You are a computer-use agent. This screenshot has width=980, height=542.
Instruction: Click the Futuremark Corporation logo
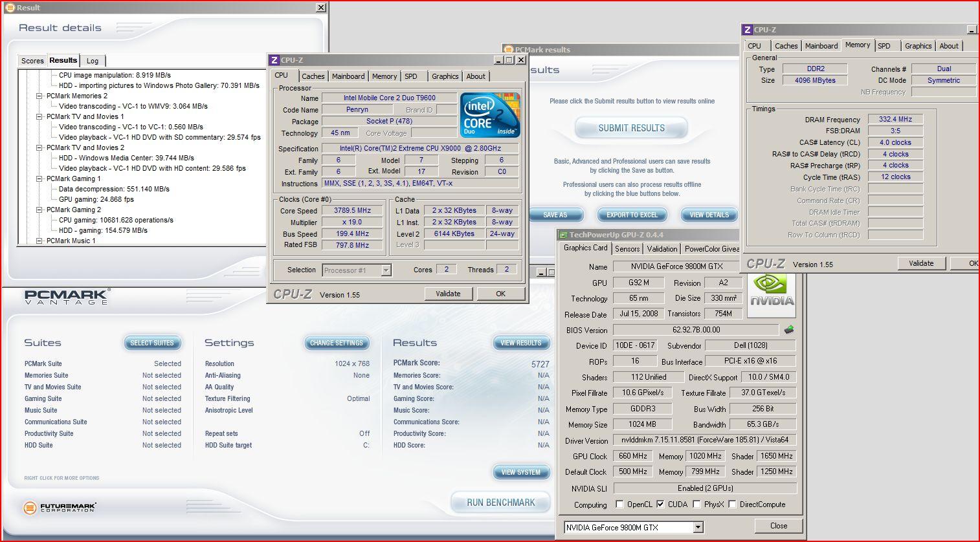(x=60, y=508)
